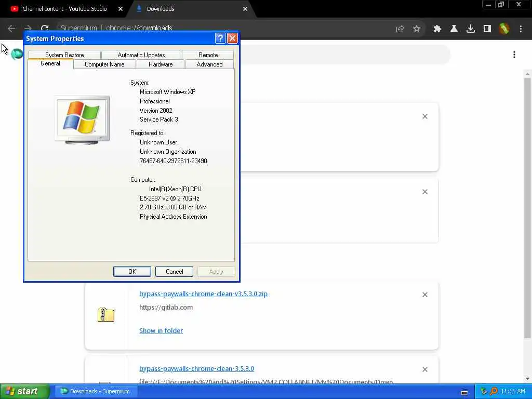Click the zip file icon

pos(106,314)
